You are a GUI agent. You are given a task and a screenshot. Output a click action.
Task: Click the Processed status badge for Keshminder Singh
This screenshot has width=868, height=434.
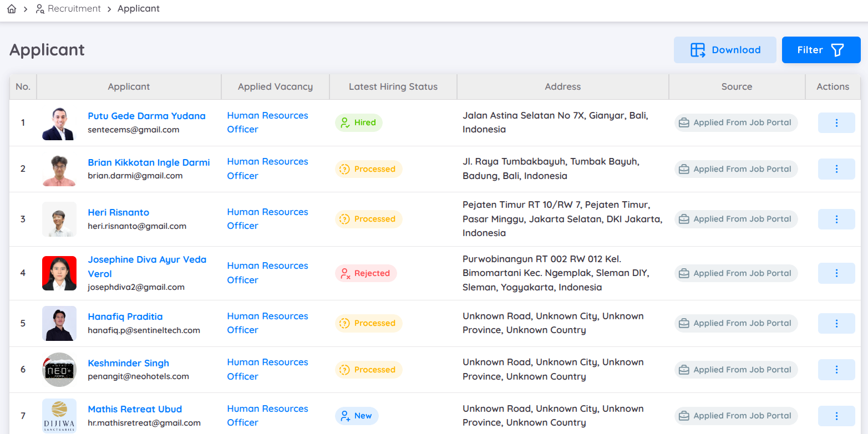click(368, 369)
